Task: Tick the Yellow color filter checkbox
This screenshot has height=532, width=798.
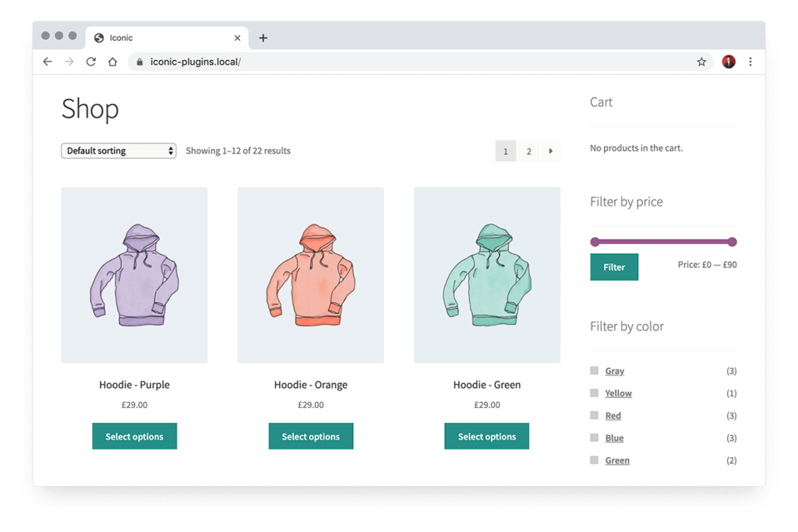Action: pos(595,393)
